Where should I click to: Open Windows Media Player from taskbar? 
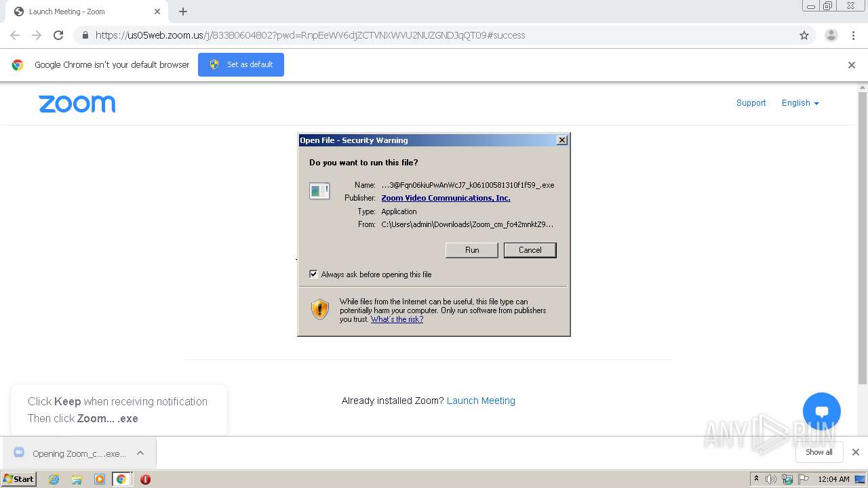pos(100,479)
